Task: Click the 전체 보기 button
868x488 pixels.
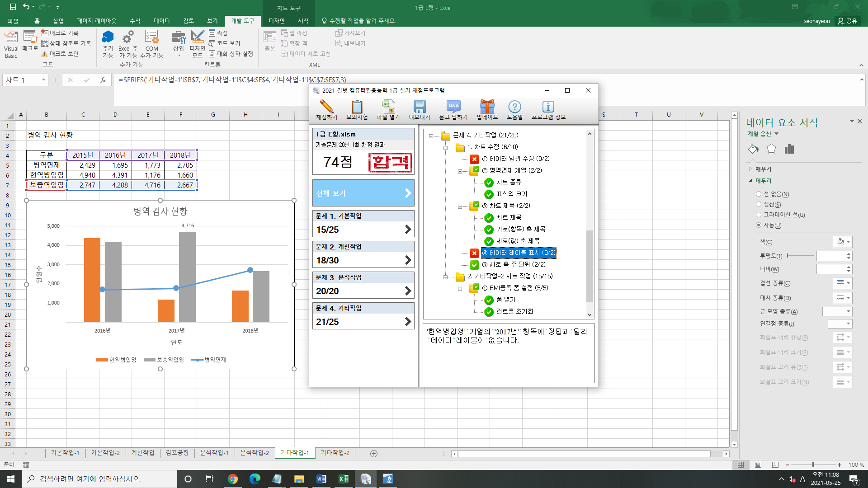Action: [x=363, y=193]
